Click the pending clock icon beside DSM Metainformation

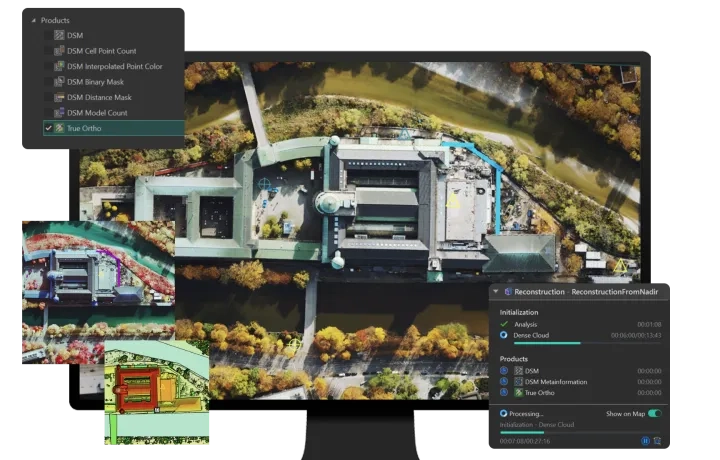(x=504, y=381)
